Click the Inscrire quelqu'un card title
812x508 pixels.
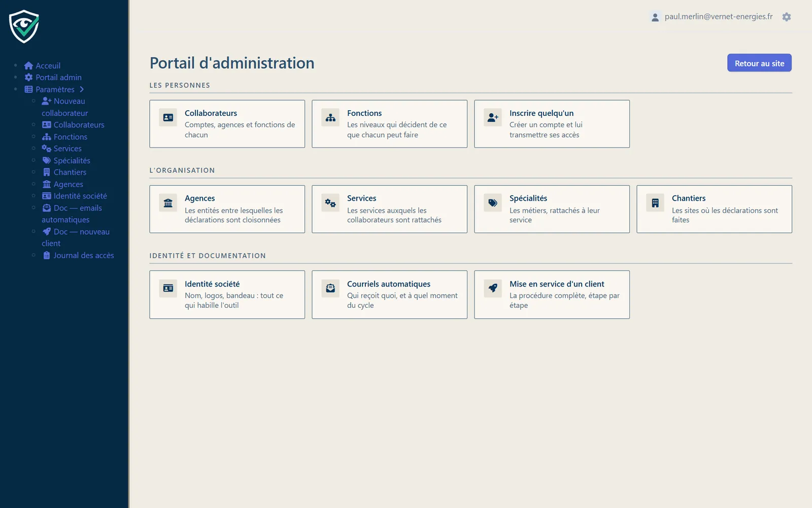point(542,113)
